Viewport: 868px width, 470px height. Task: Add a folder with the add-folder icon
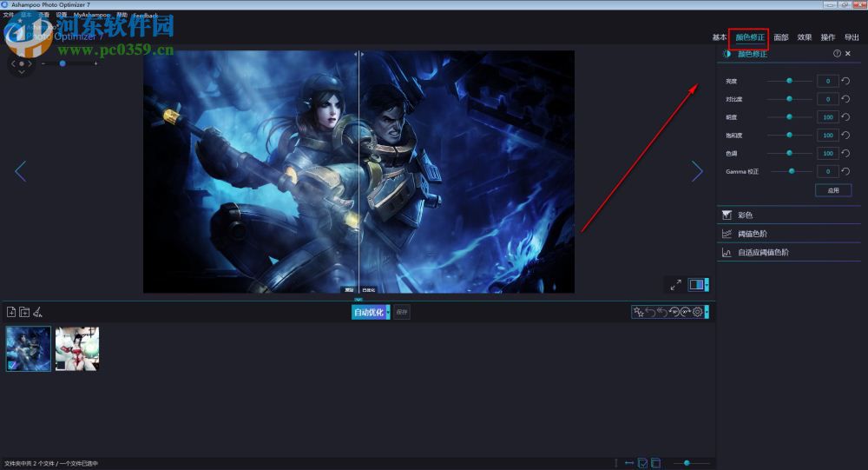coord(24,312)
